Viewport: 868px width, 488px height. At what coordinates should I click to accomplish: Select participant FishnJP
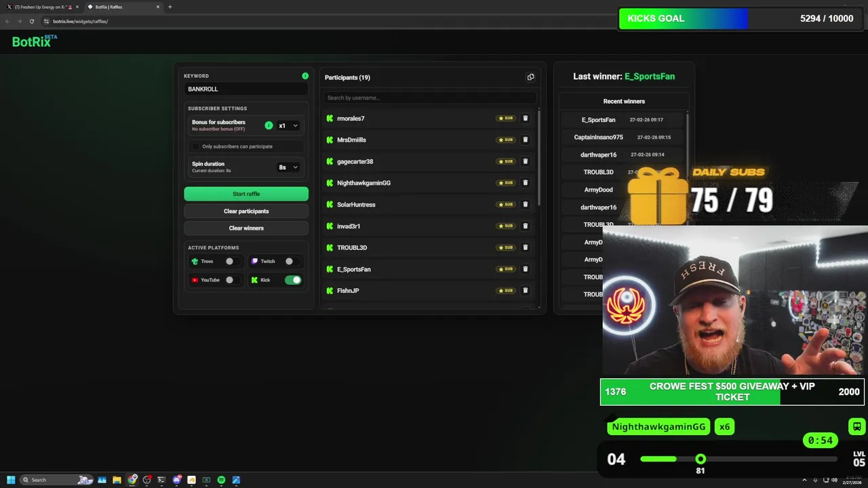click(x=348, y=291)
